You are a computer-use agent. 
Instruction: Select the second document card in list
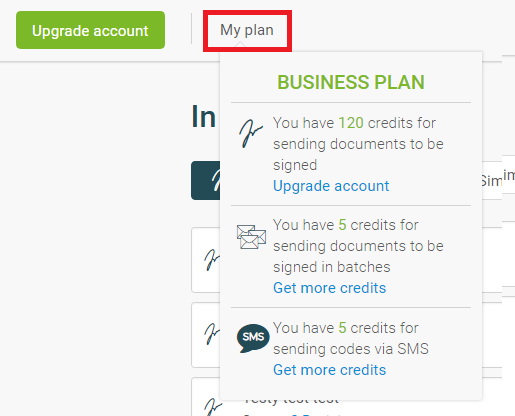point(206,335)
